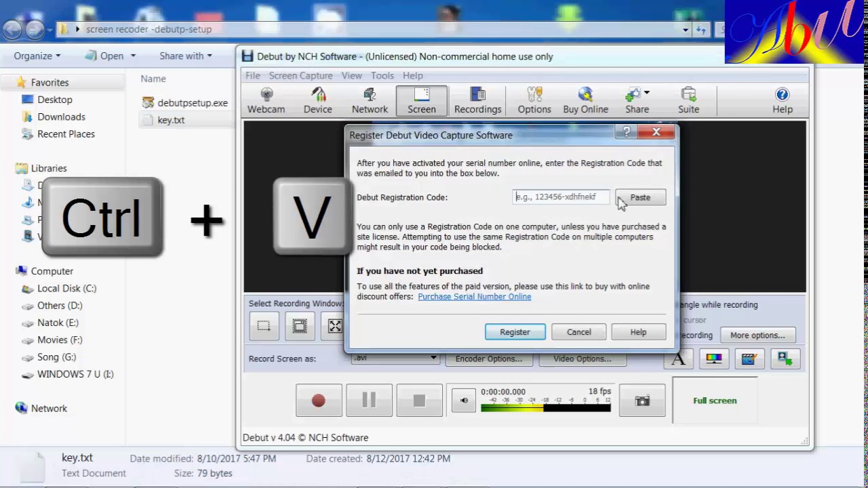Click the Full screen preview panel

[x=715, y=401]
